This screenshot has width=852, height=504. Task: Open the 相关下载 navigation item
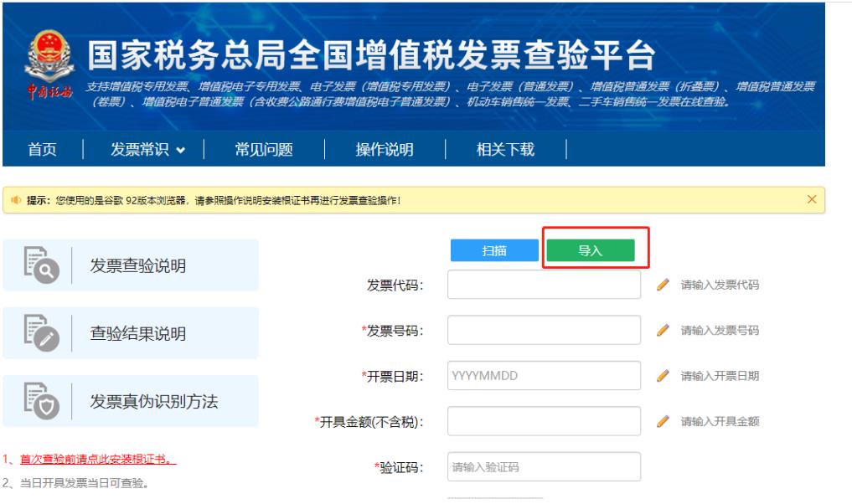click(x=505, y=150)
